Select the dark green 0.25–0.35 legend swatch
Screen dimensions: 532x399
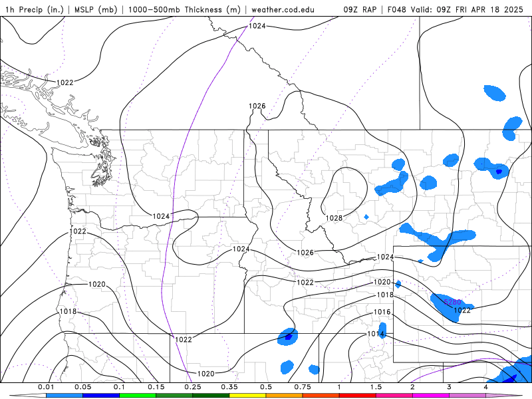[211, 396]
